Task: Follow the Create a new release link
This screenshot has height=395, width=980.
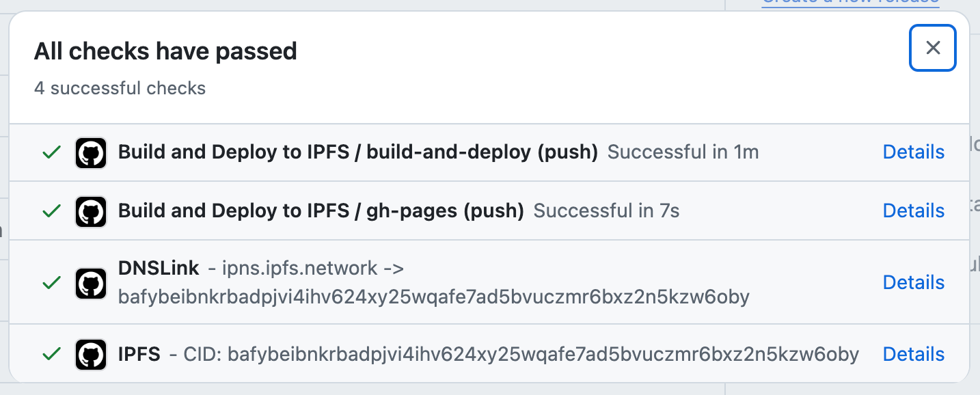Action: [850, 3]
